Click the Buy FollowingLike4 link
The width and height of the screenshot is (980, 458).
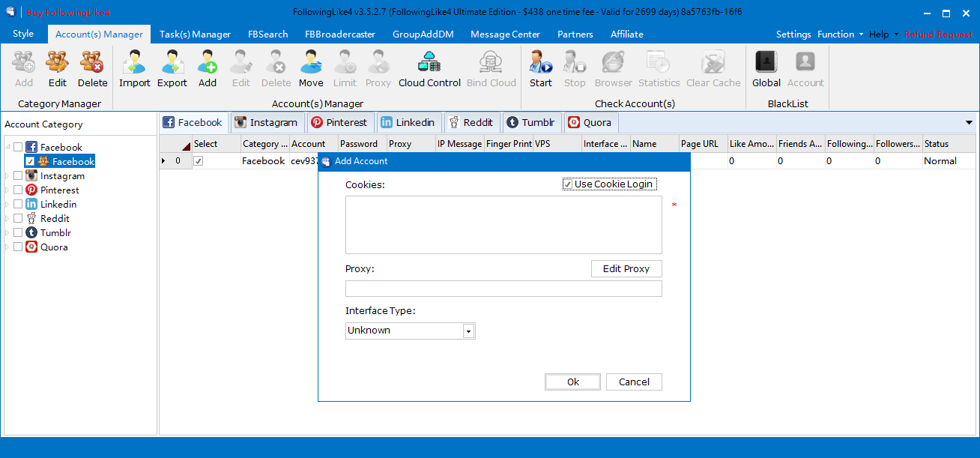[x=69, y=13]
